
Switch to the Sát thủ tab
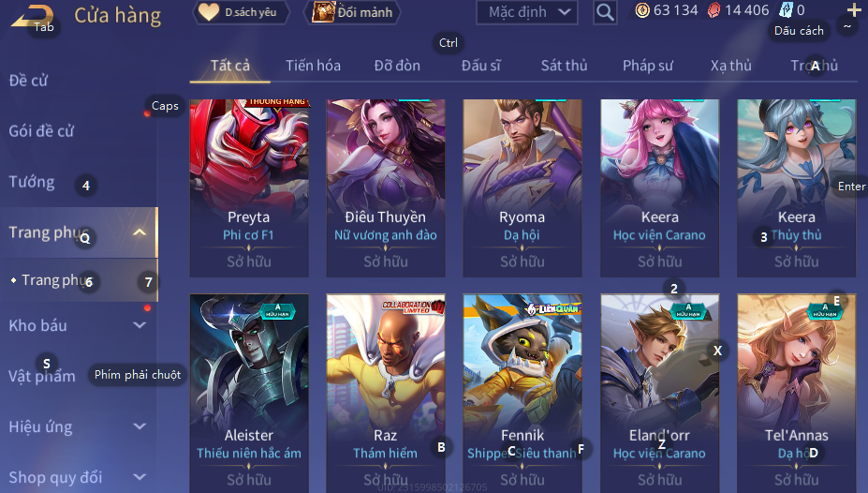[x=564, y=66]
